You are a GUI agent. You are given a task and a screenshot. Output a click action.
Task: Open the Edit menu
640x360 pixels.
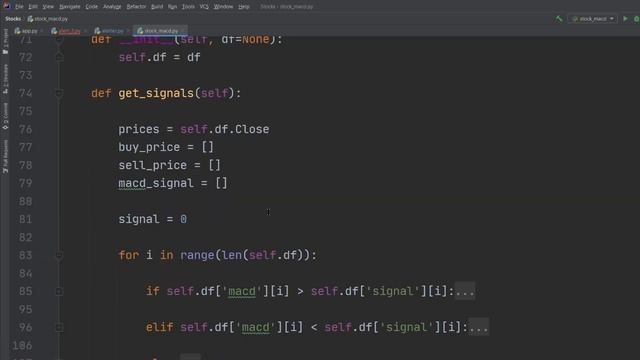(33, 7)
